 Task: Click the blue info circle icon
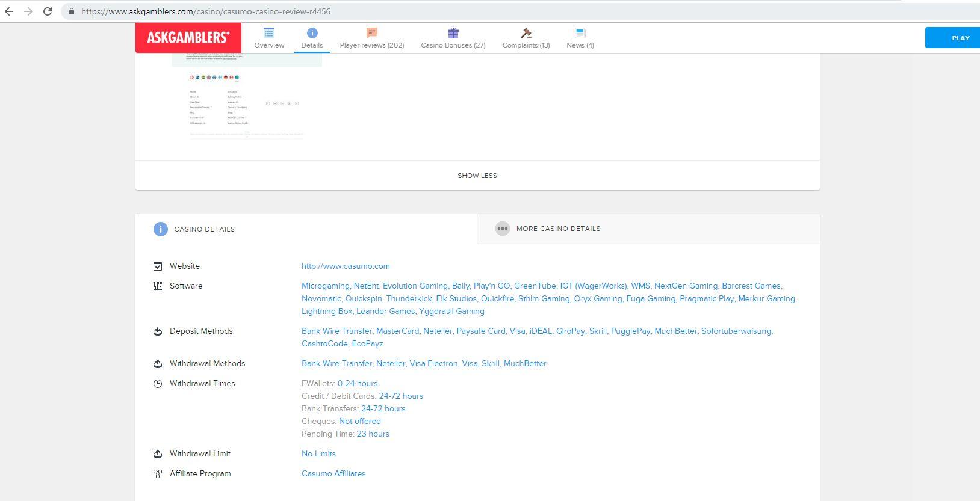click(x=161, y=229)
